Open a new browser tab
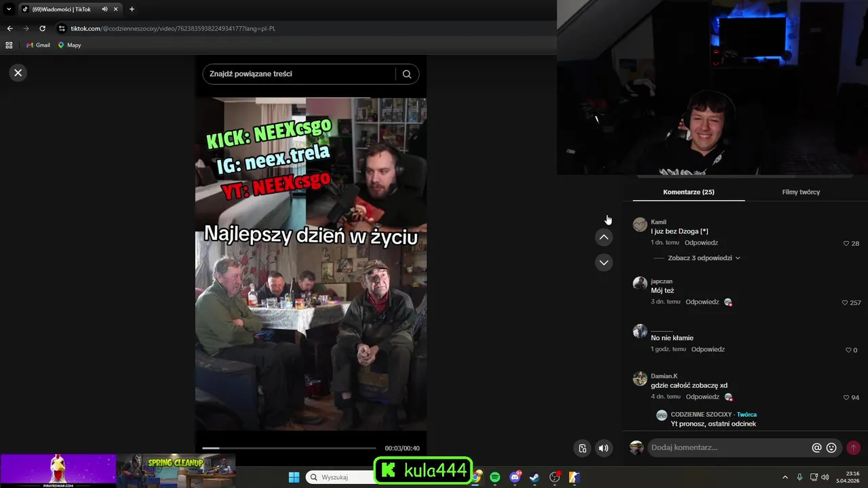 pyautogui.click(x=132, y=9)
